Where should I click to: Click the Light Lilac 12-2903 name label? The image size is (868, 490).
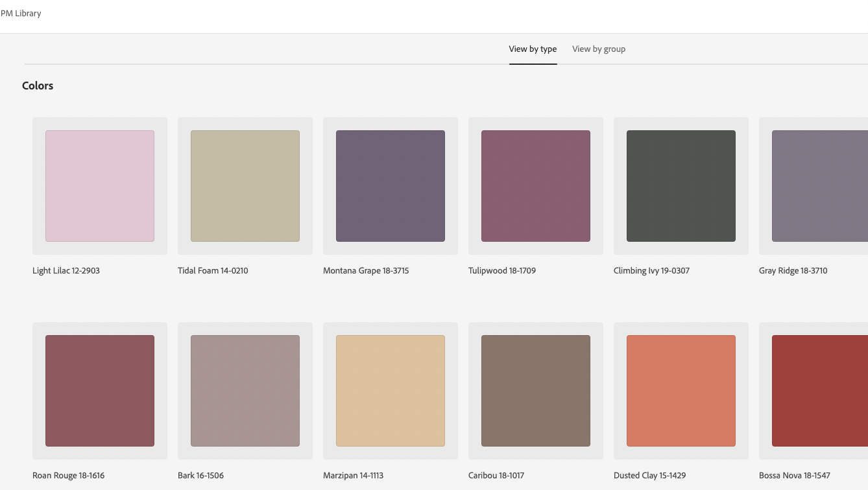point(66,270)
